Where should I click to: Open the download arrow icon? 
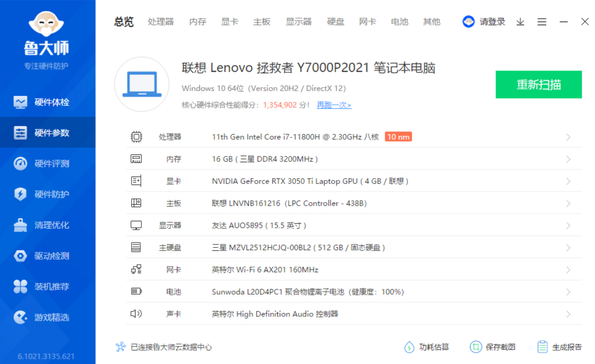(x=520, y=22)
